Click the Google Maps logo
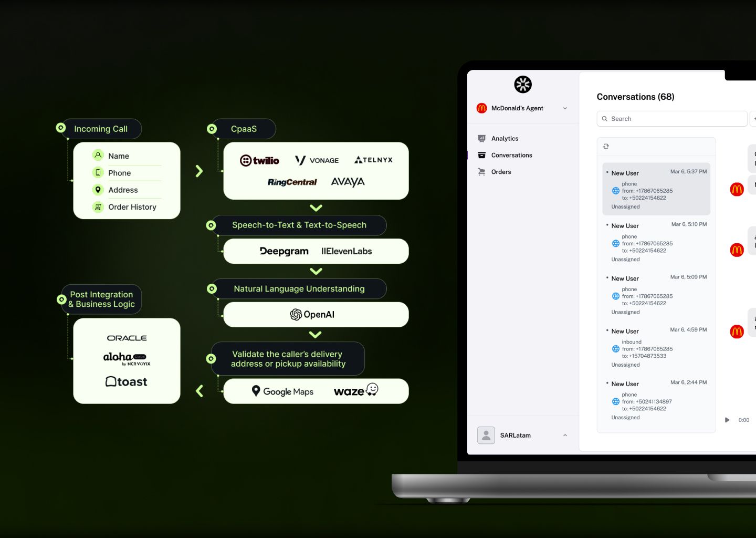Screen dimensions: 756x538 coord(282,391)
